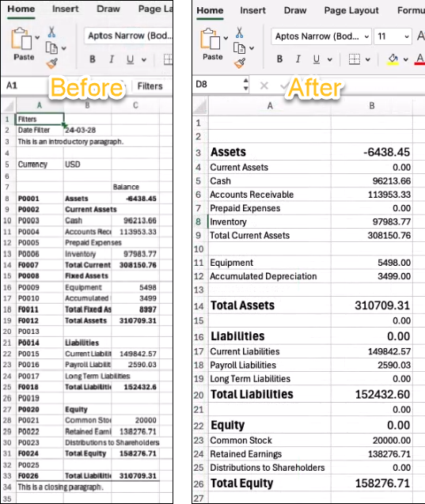The height and width of the screenshot is (504, 425).
Task: Click Cut scissors icon in Before window
Action: pyautogui.click(x=51, y=32)
